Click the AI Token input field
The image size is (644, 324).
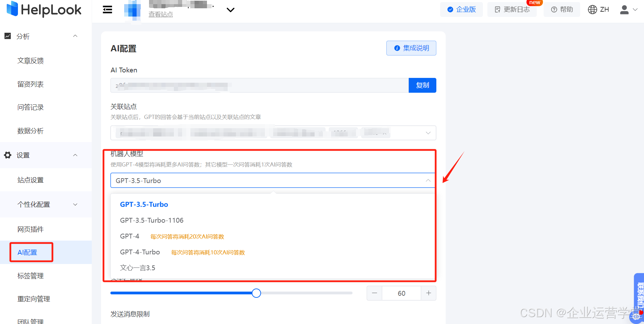click(259, 85)
